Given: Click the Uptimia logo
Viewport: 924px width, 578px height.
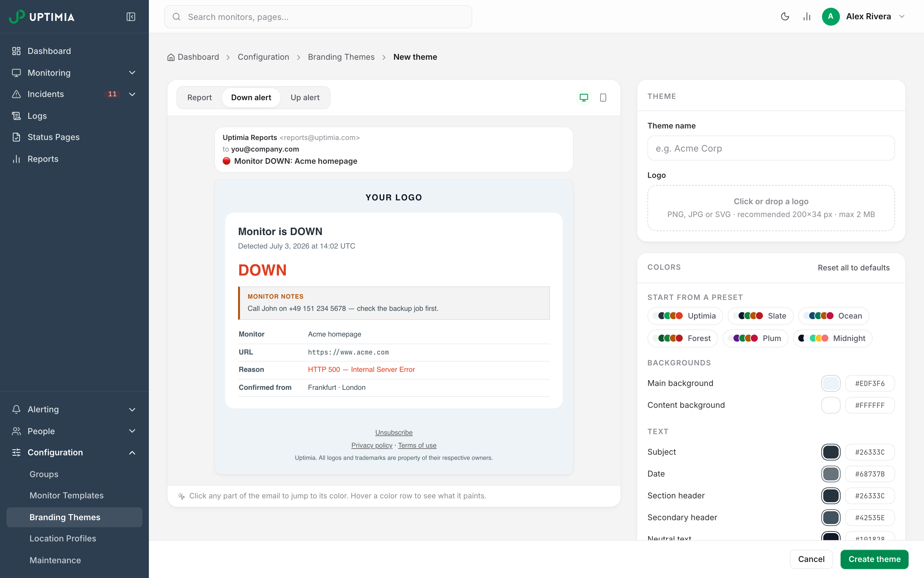Looking at the screenshot, I should click(42, 17).
